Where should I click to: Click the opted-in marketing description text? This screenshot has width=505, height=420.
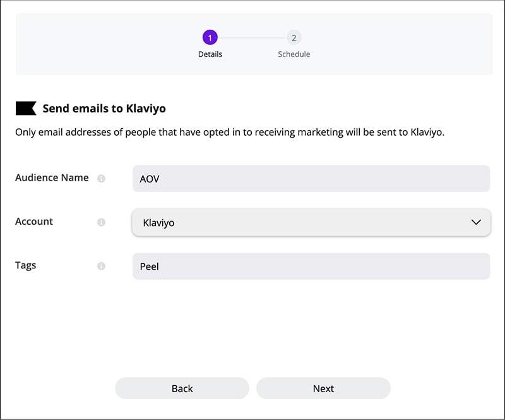point(230,133)
